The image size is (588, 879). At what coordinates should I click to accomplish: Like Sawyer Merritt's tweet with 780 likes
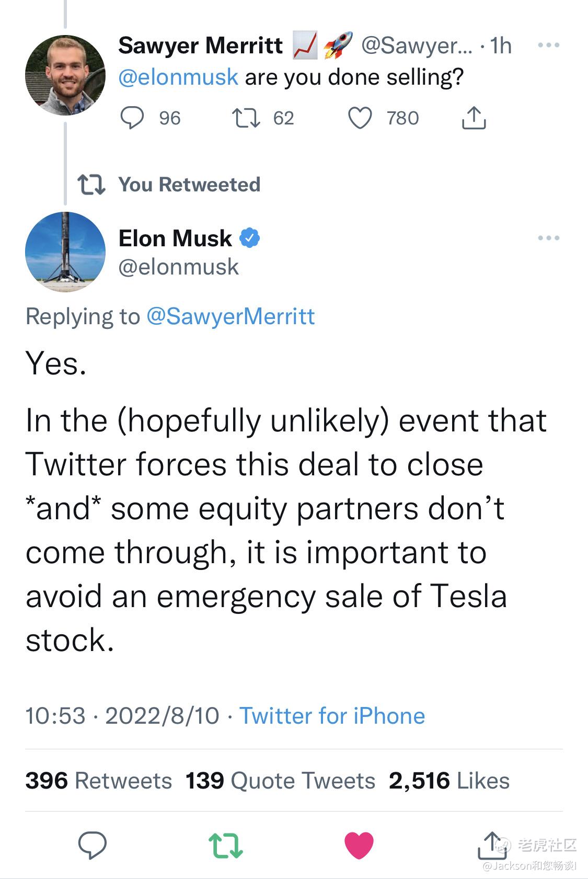(360, 118)
